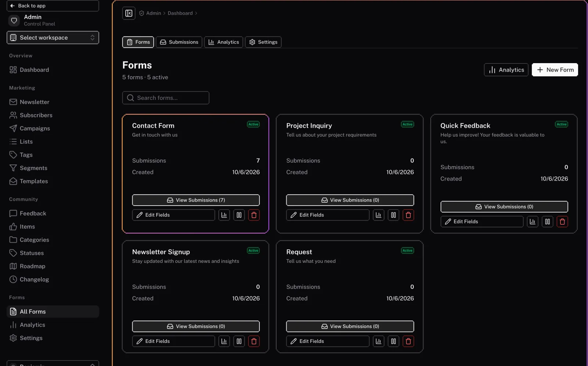The image size is (588, 366).
Task: Delete the Project Inquiry form
Action: [x=408, y=215]
